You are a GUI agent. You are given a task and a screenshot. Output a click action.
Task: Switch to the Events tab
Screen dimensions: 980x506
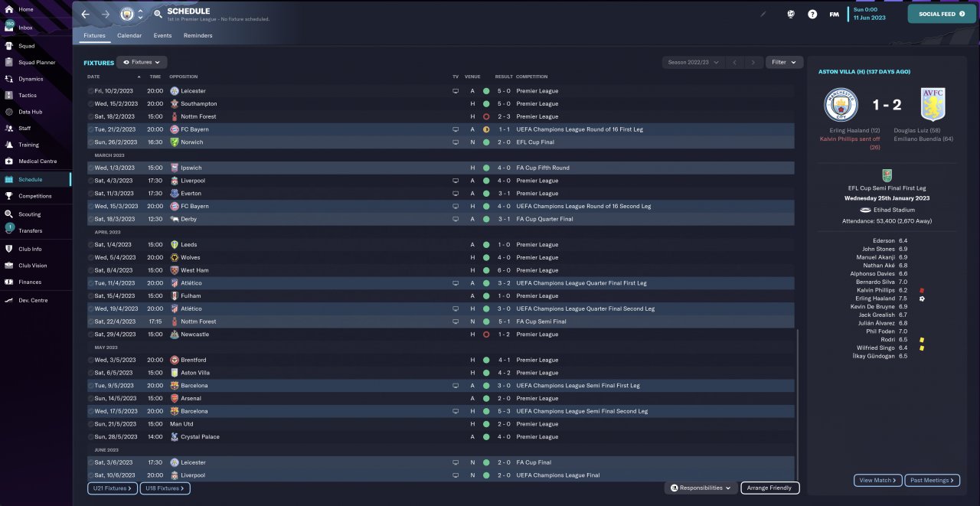pos(162,35)
